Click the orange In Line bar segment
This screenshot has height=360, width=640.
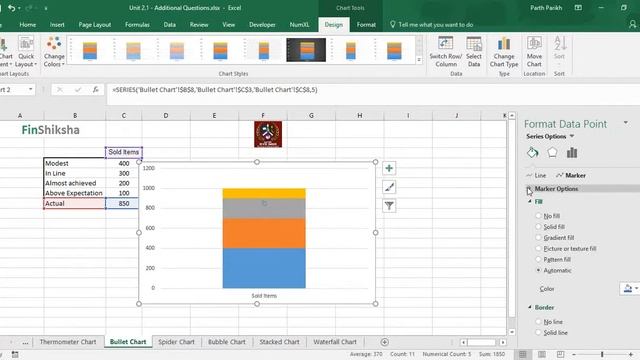264,233
